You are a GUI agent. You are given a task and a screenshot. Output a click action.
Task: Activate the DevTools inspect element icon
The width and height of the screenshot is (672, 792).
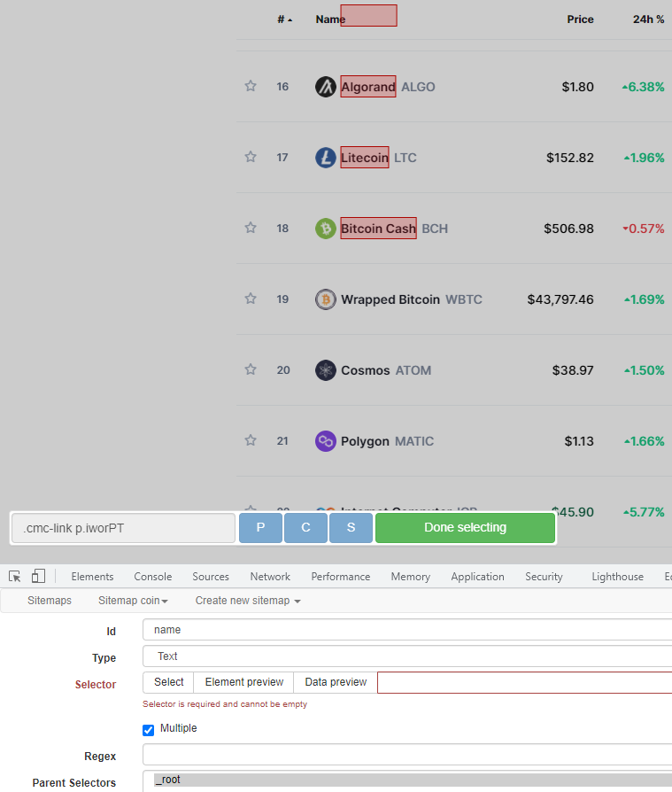point(15,577)
